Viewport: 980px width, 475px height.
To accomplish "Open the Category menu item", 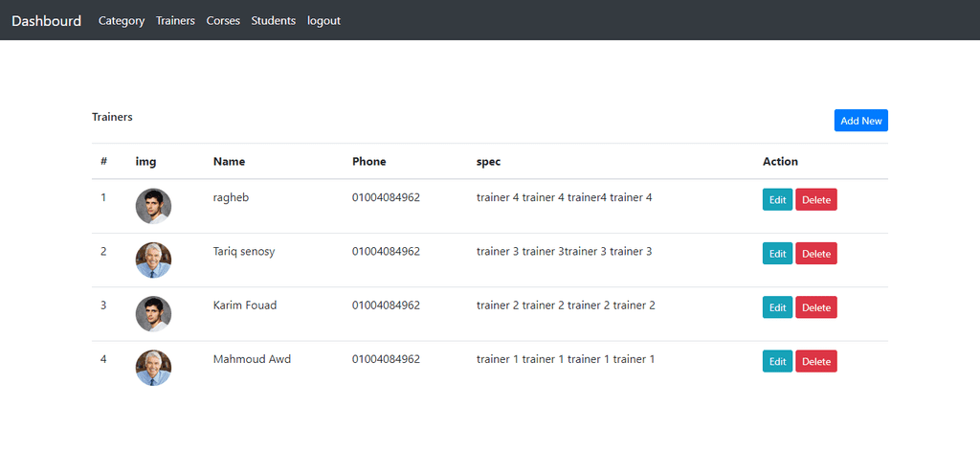I will (122, 21).
